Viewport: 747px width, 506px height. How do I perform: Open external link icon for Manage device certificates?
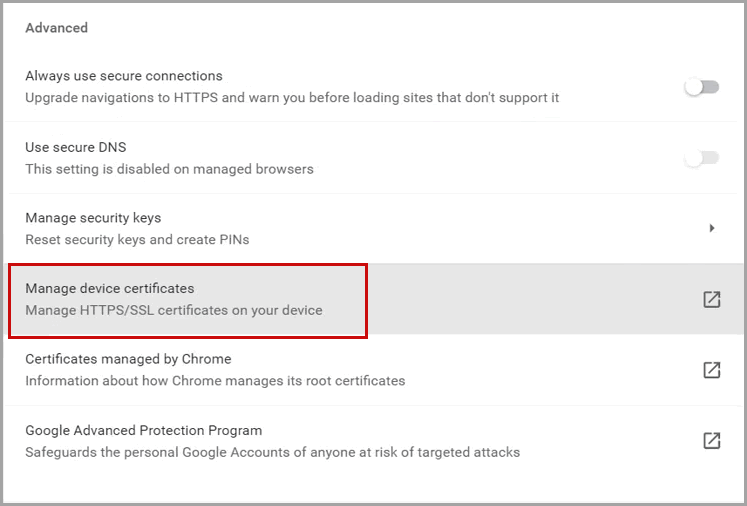[x=712, y=299]
